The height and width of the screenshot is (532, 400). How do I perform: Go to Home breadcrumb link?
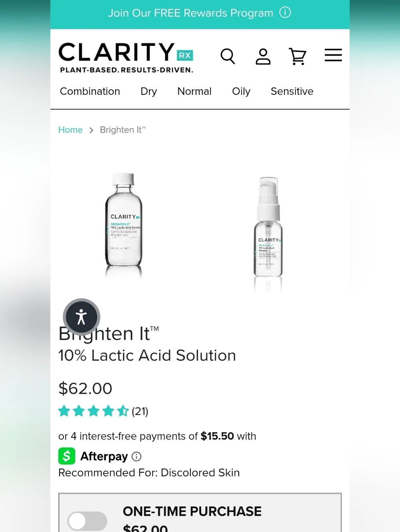click(x=70, y=130)
